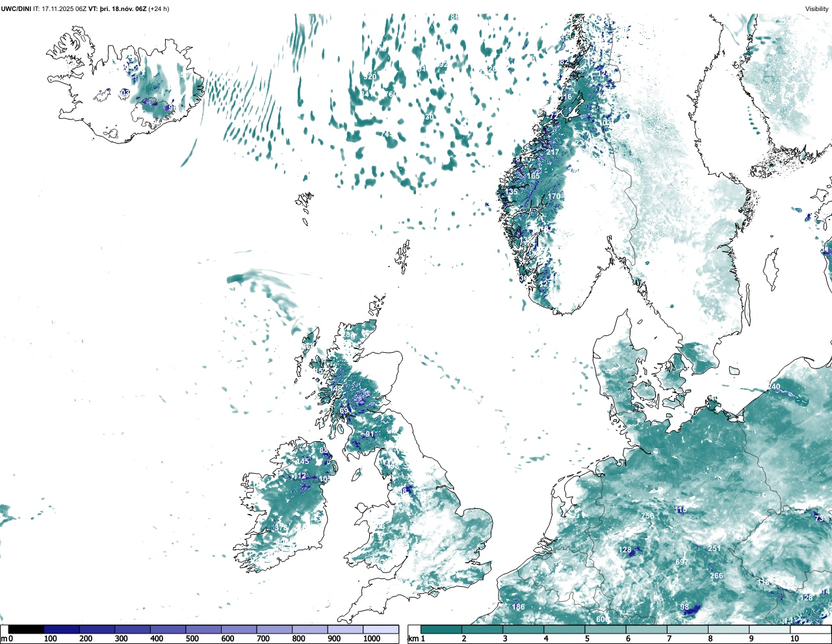Click the dark navy 100–200 m legend swatch
This screenshot has height=644, width=832.
(x=62, y=629)
